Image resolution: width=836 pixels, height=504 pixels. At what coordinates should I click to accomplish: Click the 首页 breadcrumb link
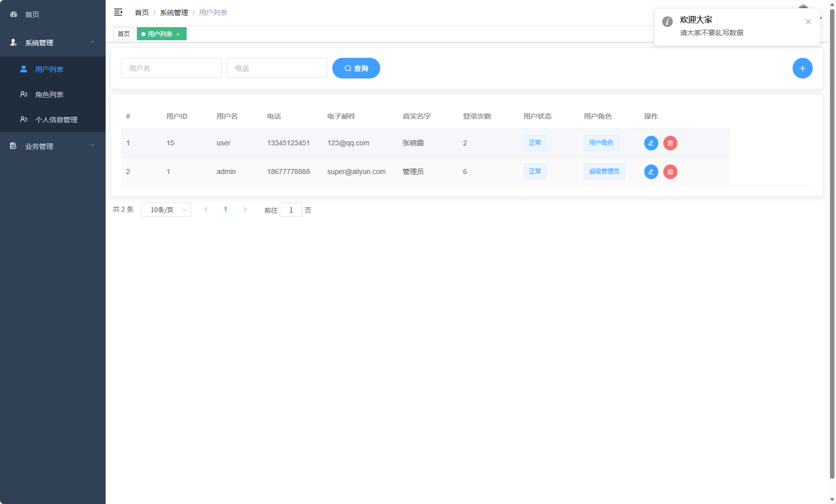point(142,13)
